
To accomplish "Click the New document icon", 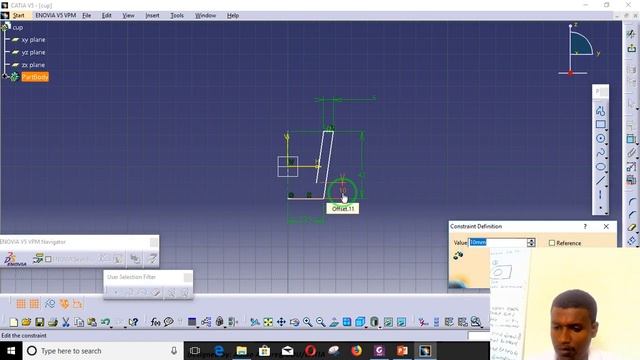I will click(13, 322).
